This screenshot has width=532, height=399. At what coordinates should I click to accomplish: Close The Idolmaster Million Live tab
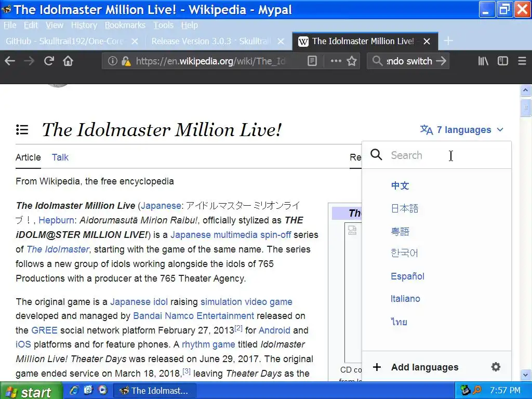(427, 42)
